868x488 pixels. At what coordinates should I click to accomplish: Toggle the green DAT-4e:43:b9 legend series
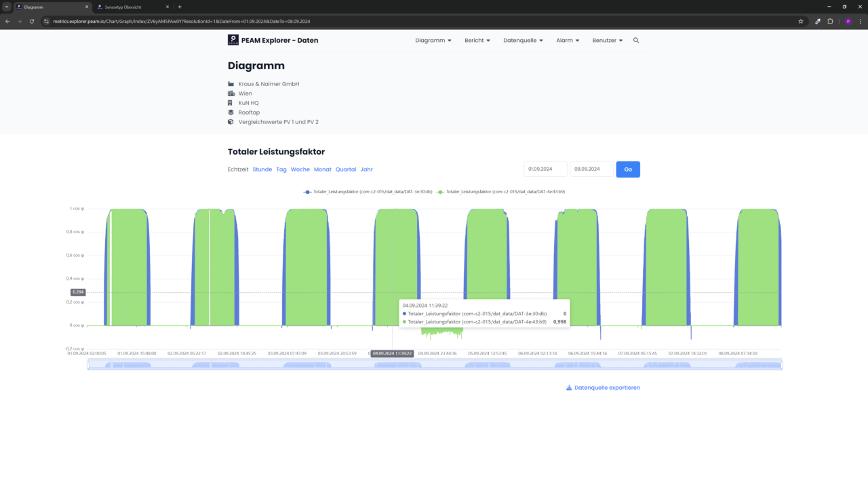click(x=501, y=192)
